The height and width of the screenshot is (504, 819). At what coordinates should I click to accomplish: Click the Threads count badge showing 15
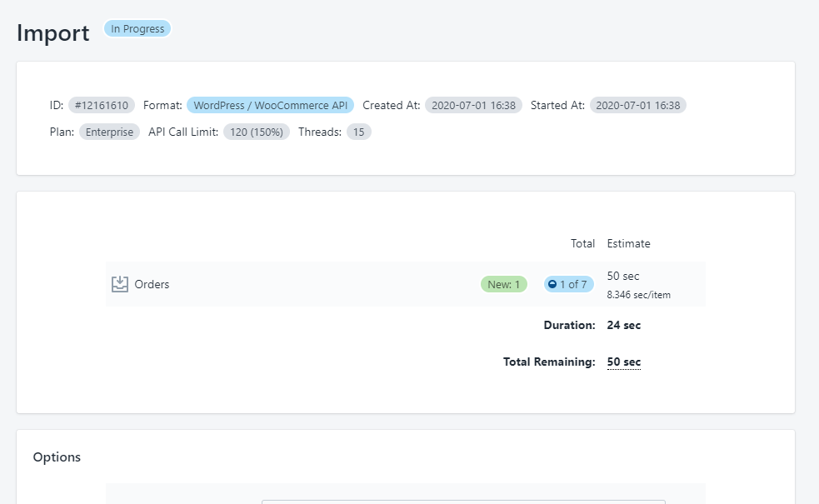pyautogui.click(x=358, y=132)
